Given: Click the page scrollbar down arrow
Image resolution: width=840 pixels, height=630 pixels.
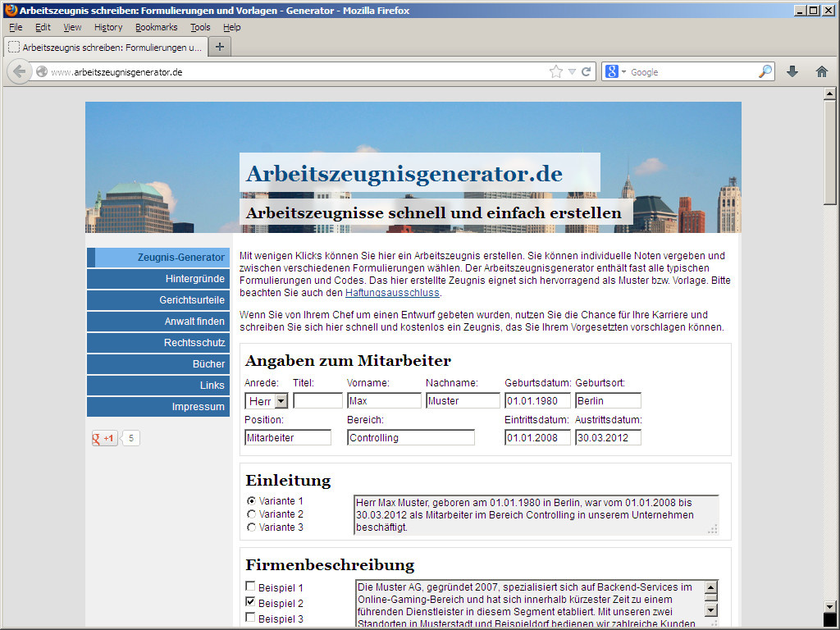Looking at the screenshot, I should point(830,608).
